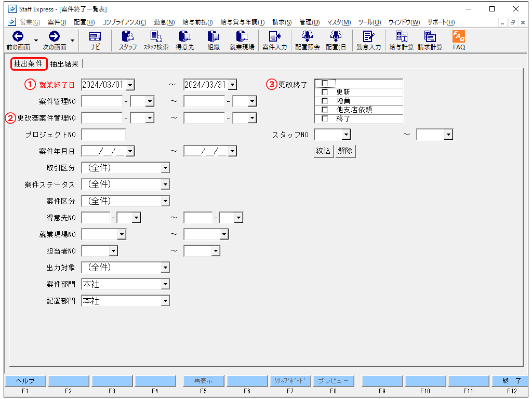The height and width of the screenshot is (399, 532).
Task: Expand 次の画面 history dropdown arrow
Action: click(72, 41)
